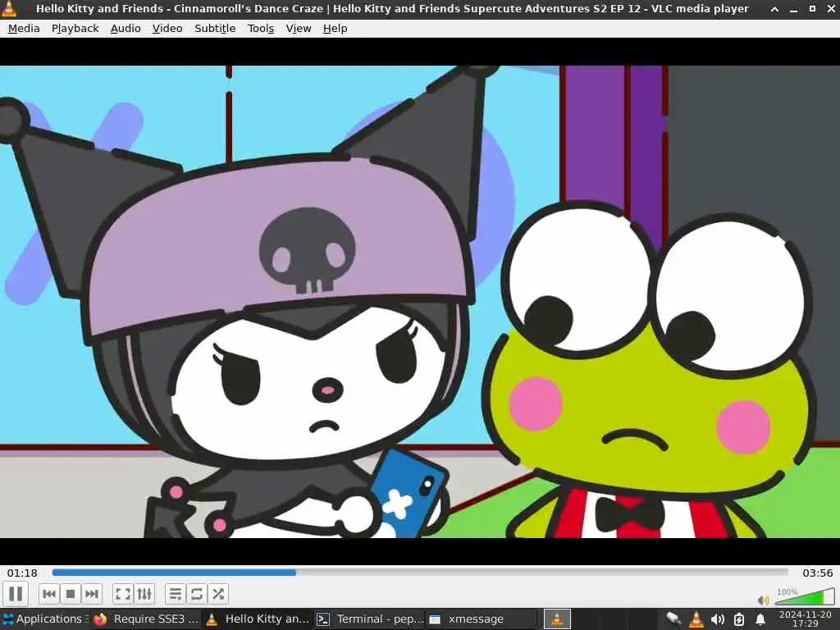This screenshot has width=840, height=630.
Task: Open power manager battery tray icon
Action: pyautogui.click(x=739, y=619)
